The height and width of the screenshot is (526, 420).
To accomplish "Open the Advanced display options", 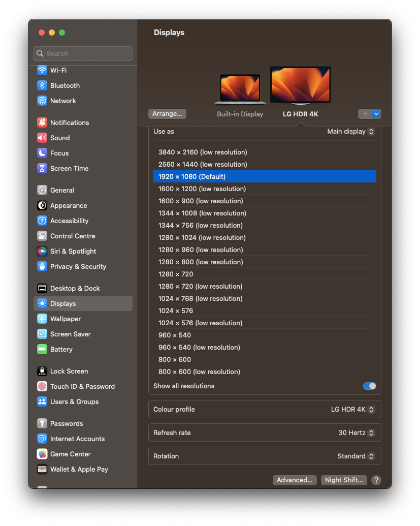I will (295, 480).
